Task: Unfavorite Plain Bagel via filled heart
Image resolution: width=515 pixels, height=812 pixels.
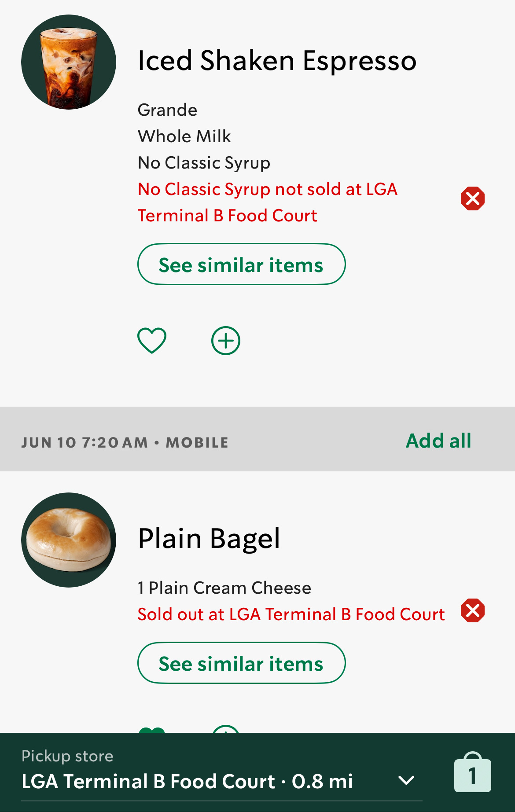Action: coord(152,730)
